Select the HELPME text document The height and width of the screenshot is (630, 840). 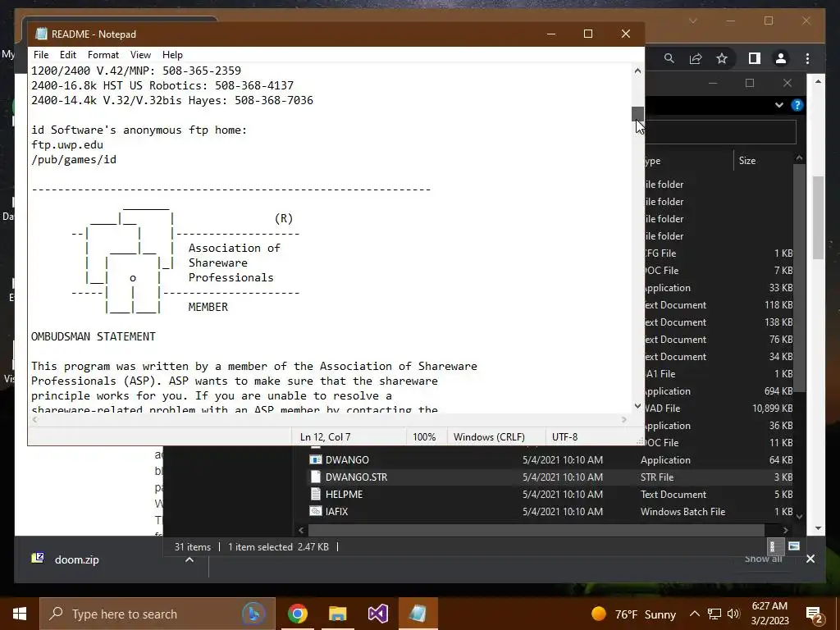tap(344, 495)
